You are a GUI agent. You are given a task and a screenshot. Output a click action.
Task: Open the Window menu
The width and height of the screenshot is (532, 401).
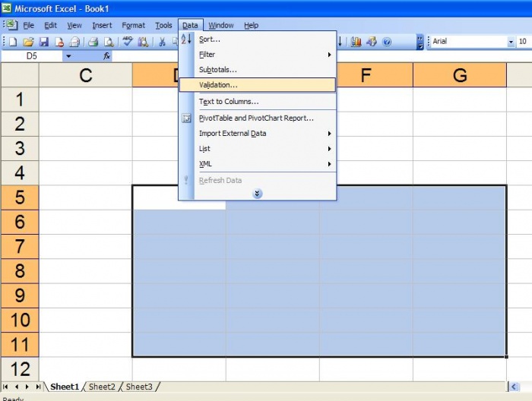click(221, 25)
